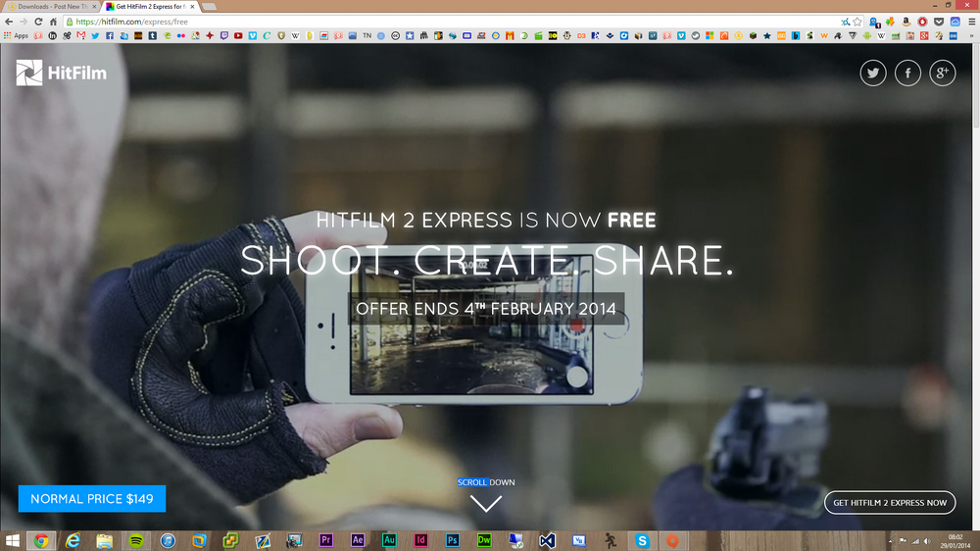Image resolution: width=980 pixels, height=551 pixels.
Task: Open the Apps shortcut in bookmarks bar
Action: [x=17, y=35]
